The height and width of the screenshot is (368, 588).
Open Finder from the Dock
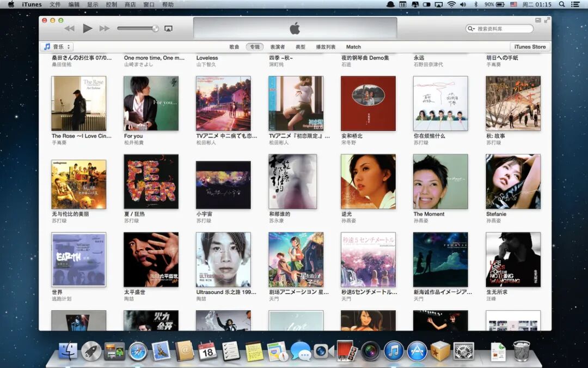68,351
